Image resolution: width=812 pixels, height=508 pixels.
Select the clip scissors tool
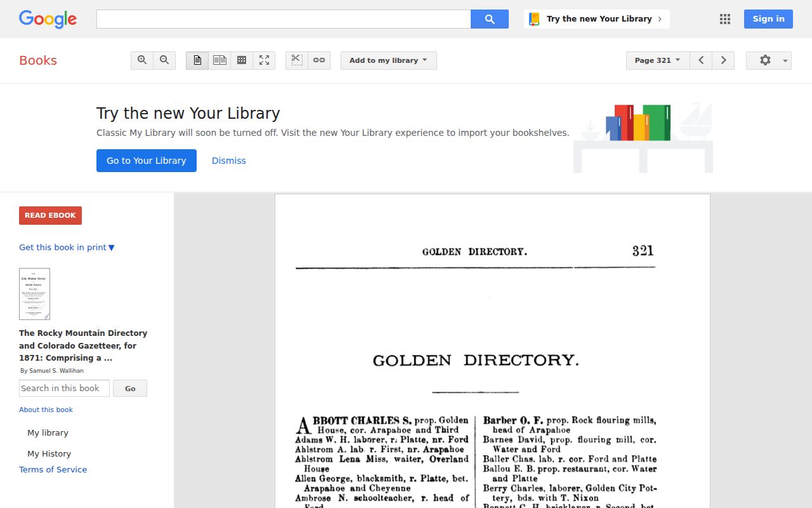[x=297, y=60]
